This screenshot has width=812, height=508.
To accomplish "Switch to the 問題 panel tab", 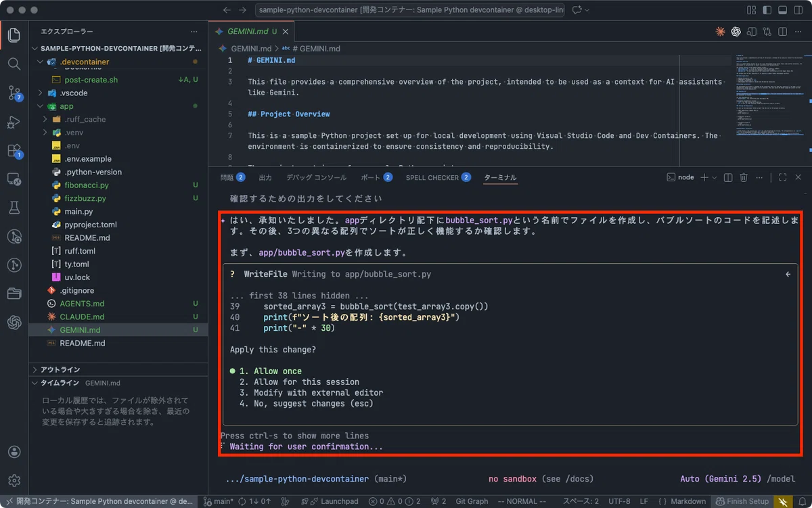I will point(232,177).
